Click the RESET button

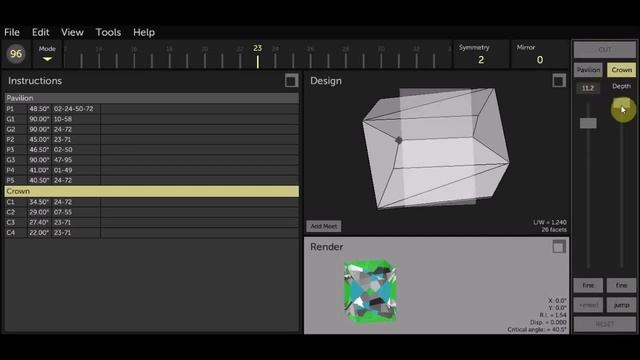(x=605, y=324)
